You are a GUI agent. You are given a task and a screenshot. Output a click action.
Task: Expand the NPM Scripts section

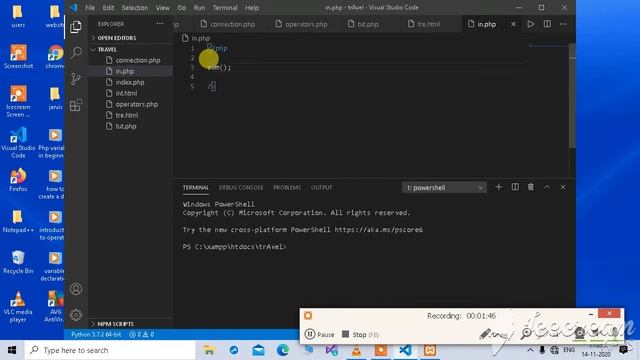coord(116,324)
